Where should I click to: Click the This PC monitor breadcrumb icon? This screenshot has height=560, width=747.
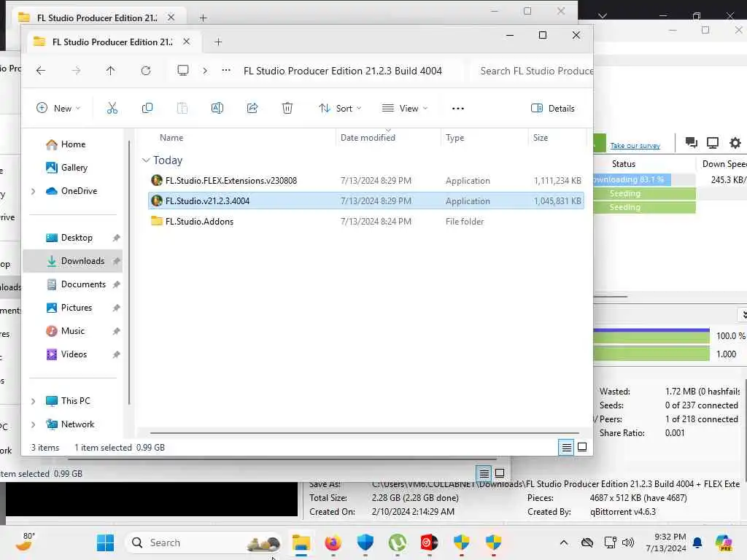(183, 71)
